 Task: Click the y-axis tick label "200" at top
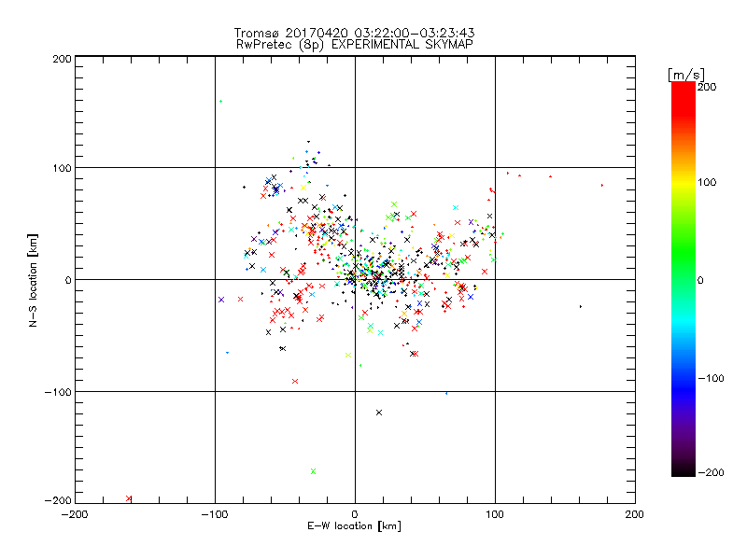[62, 59]
